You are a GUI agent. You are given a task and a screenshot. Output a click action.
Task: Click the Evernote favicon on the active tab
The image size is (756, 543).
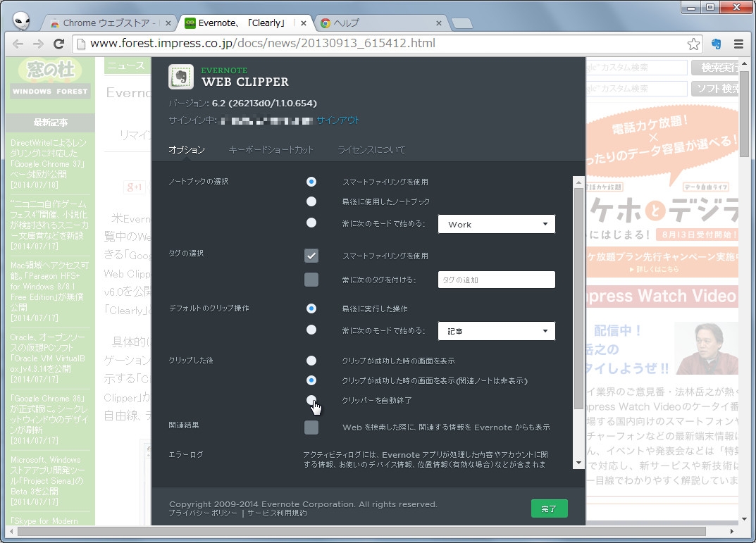pos(189,22)
